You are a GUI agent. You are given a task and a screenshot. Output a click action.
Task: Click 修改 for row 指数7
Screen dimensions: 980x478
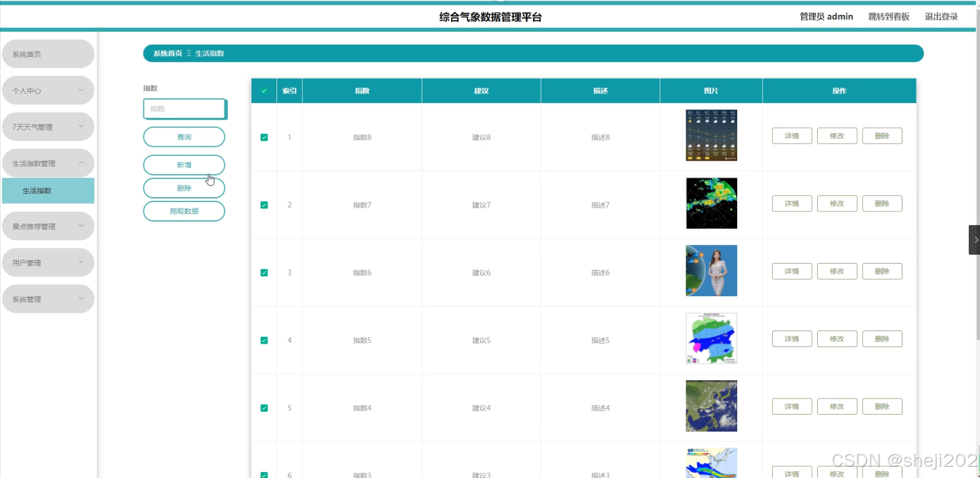tap(837, 203)
